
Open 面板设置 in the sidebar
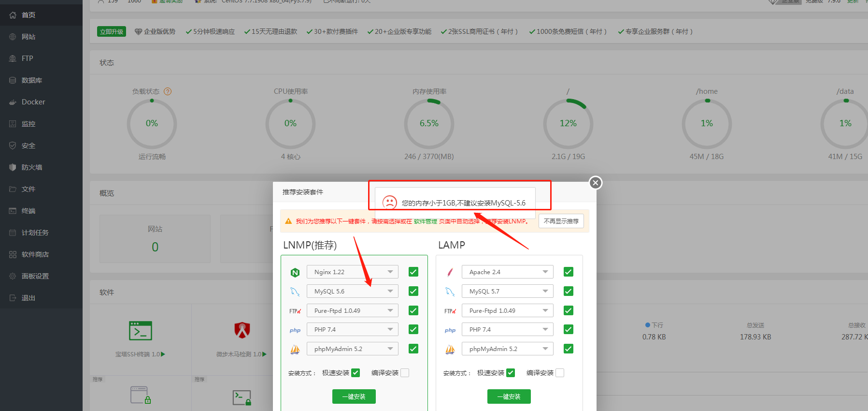coord(41,276)
